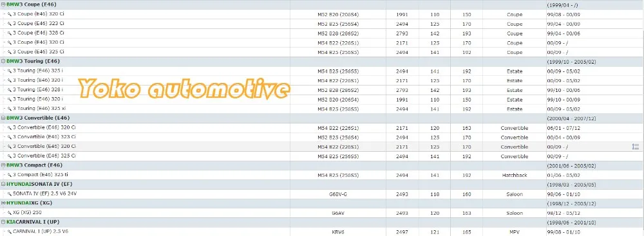644x236 pixels.
Task: Click magnifier icon for 3 Touring 325 xi
Action: tap(10, 109)
